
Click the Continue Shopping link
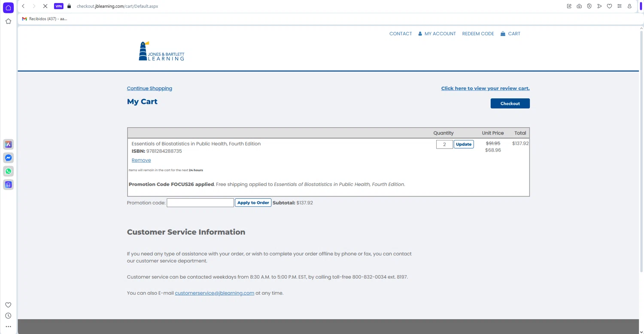click(149, 88)
